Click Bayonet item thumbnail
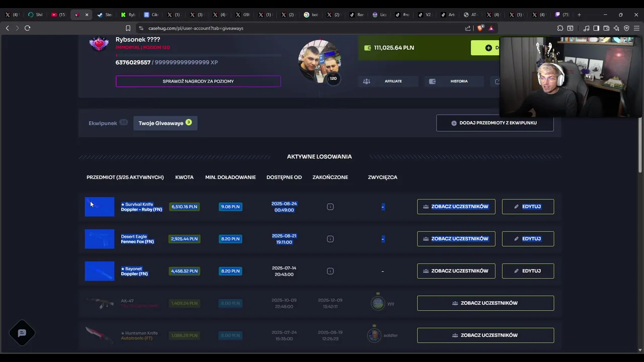This screenshot has height=362, width=644. click(x=100, y=271)
